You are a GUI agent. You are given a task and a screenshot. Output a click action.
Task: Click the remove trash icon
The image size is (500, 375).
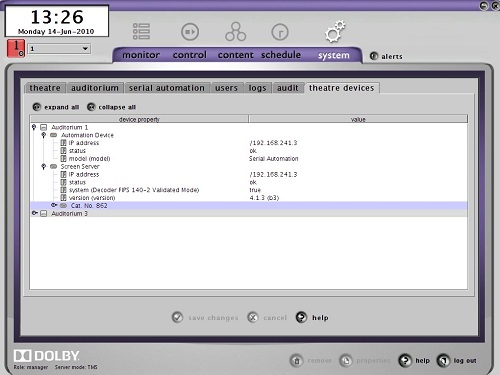point(296,360)
